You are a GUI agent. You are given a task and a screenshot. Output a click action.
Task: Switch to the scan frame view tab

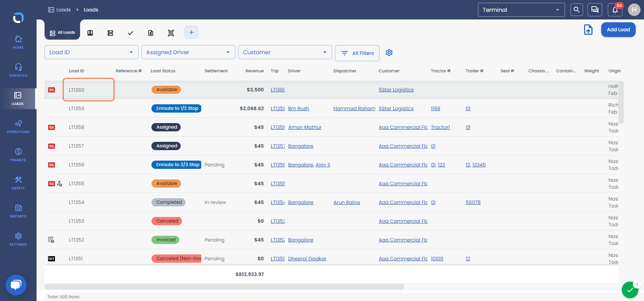[171, 33]
